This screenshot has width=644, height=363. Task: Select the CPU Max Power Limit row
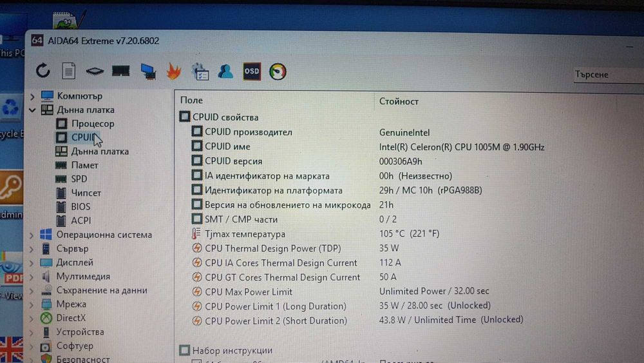click(x=249, y=292)
